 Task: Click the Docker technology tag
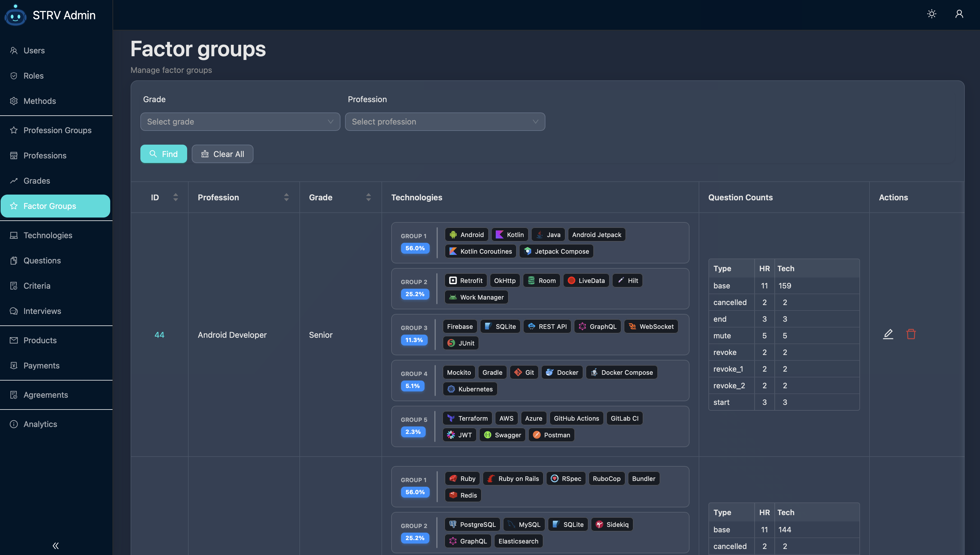click(562, 372)
